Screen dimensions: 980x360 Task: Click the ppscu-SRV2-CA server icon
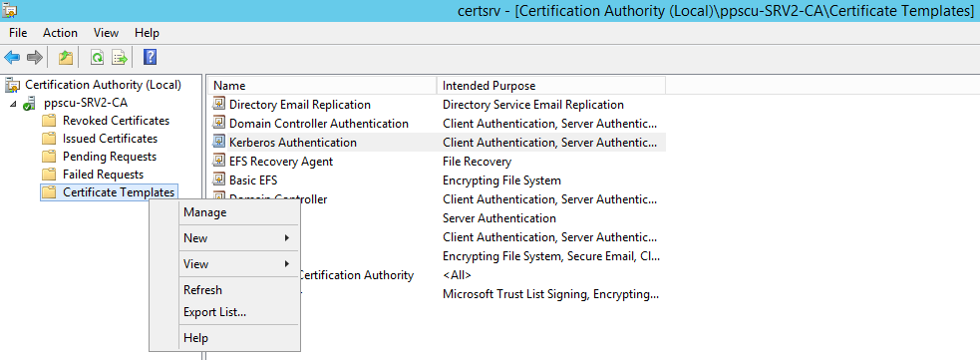point(30,103)
